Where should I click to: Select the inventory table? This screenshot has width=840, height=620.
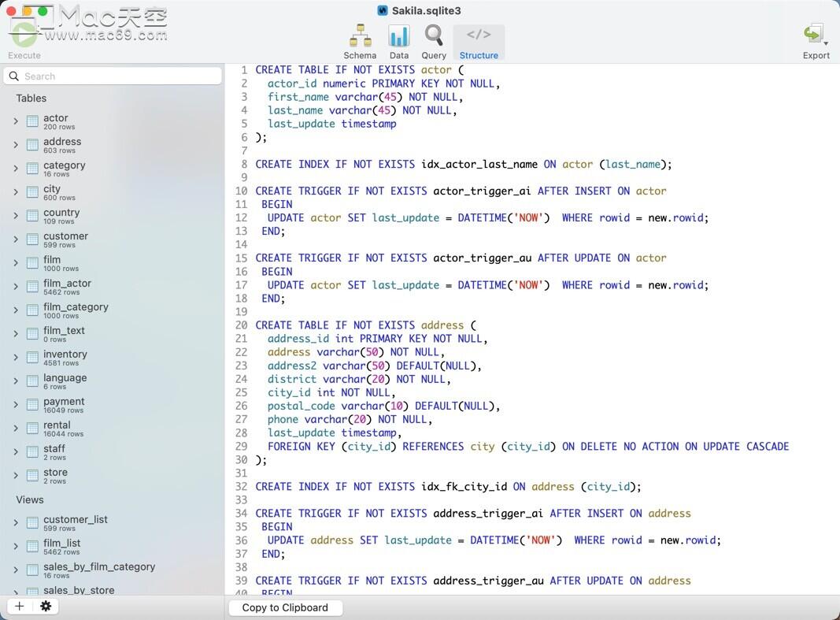click(113, 358)
